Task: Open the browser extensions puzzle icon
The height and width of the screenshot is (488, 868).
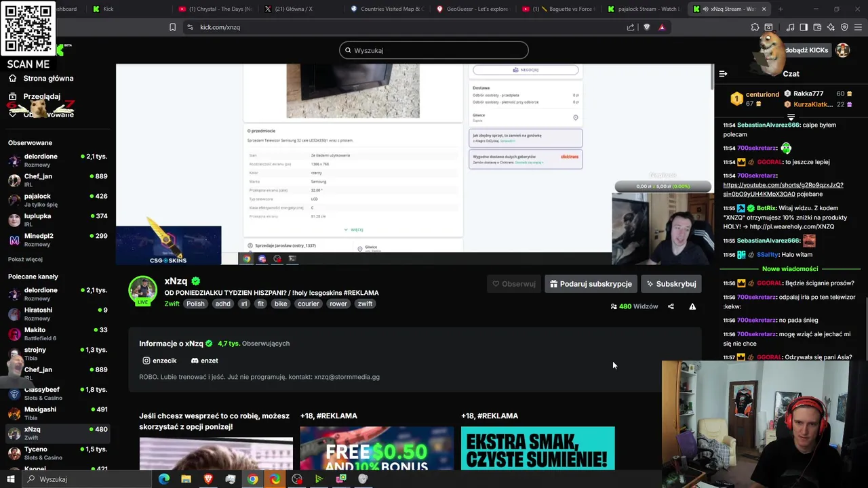Action: (755, 27)
